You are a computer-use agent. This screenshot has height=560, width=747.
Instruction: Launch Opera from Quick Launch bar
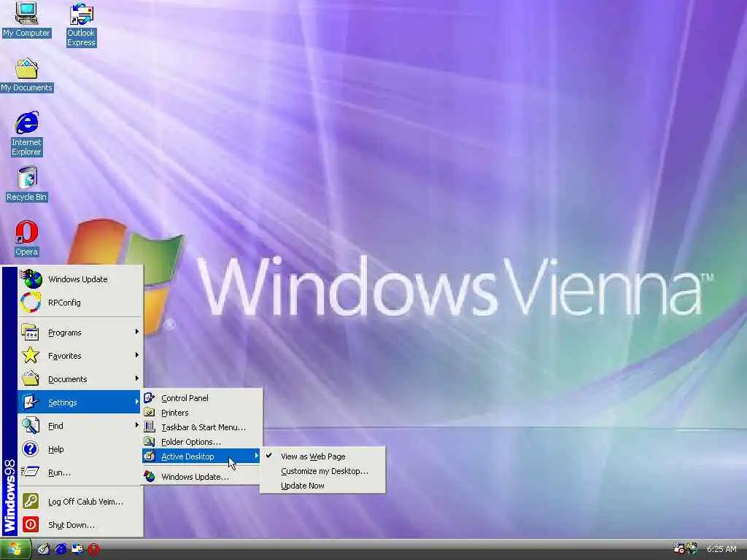coord(94,549)
